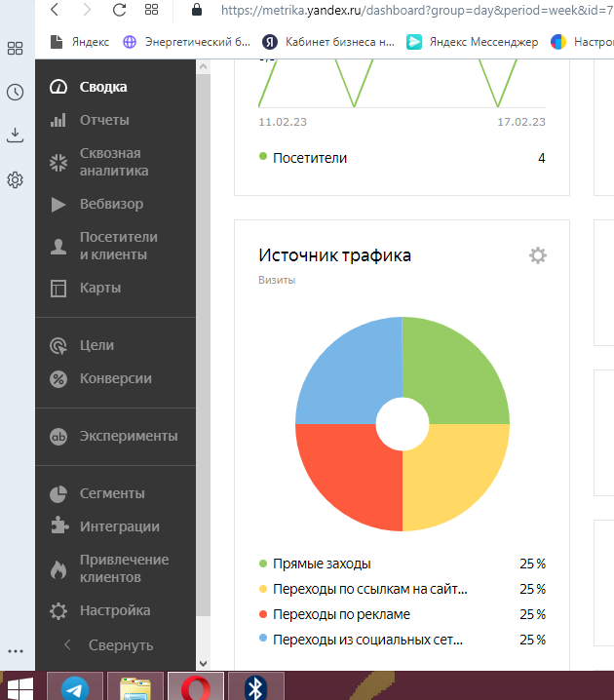Open the cut-off Настро… bookmark
This screenshot has width=614, height=700.
(x=582, y=42)
